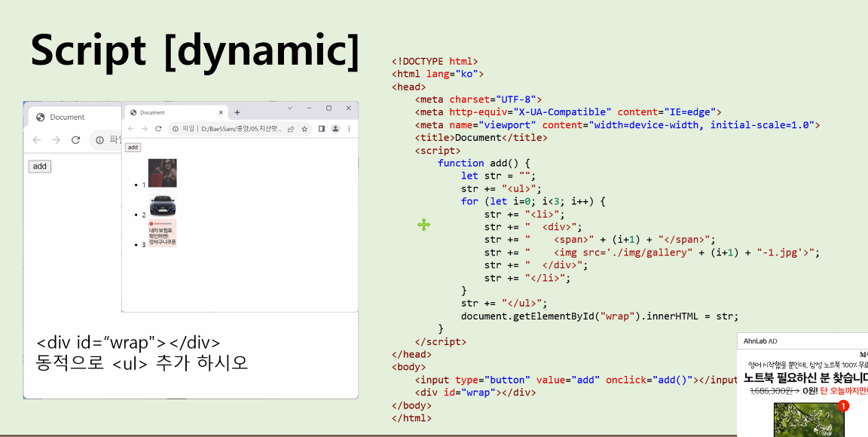Click Korean instruction text about <ul>
This screenshot has width=868, height=437.
coord(142,363)
